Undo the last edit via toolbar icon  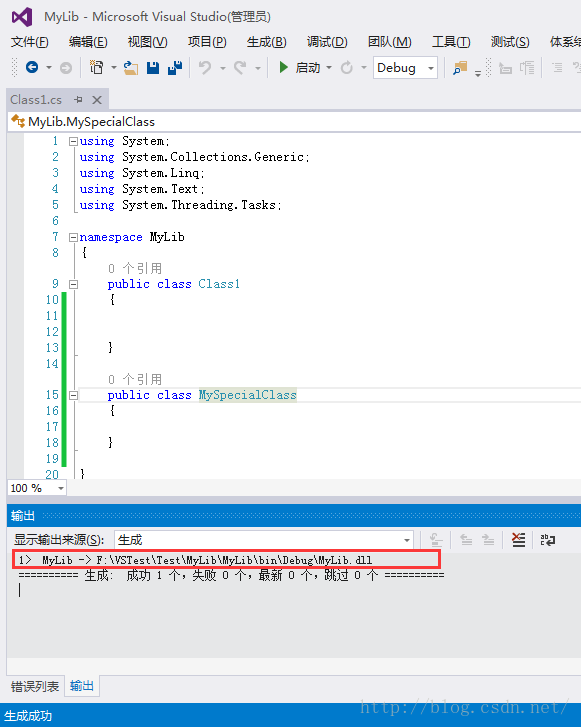204,68
